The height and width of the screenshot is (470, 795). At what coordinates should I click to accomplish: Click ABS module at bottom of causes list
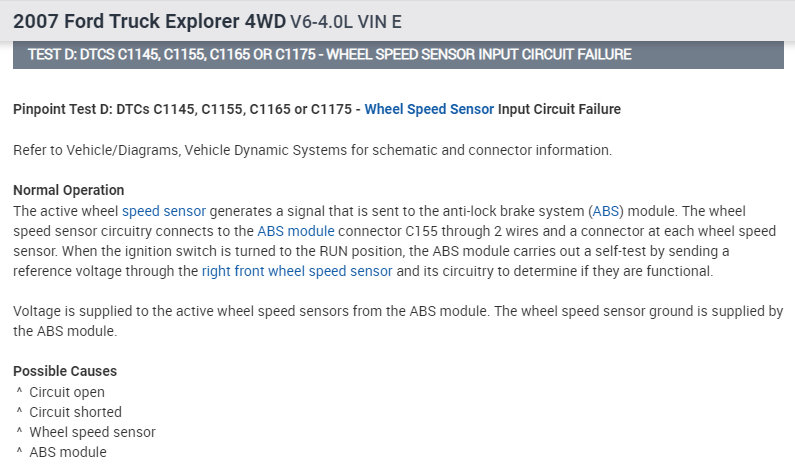67,452
